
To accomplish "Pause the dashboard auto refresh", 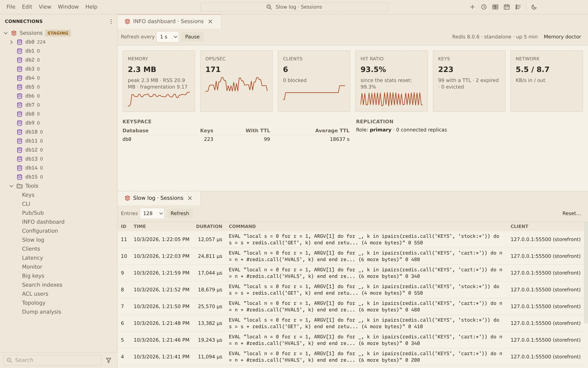I will point(192,37).
